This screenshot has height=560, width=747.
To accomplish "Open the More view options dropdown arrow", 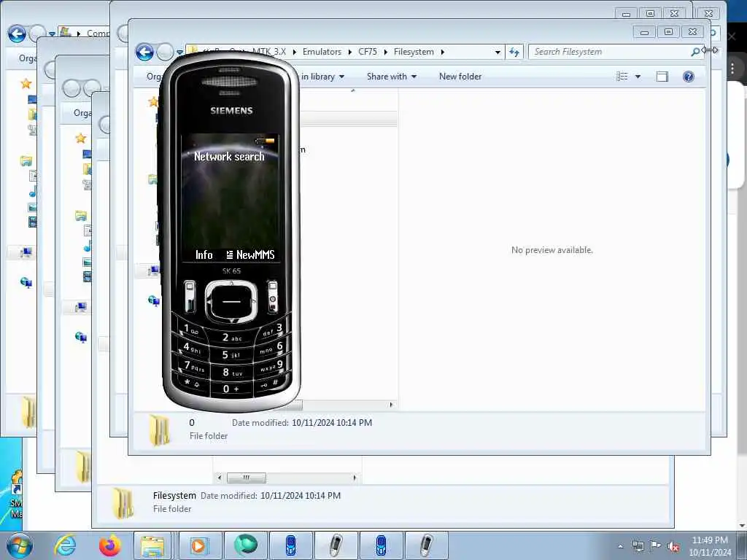I will pos(638,76).
